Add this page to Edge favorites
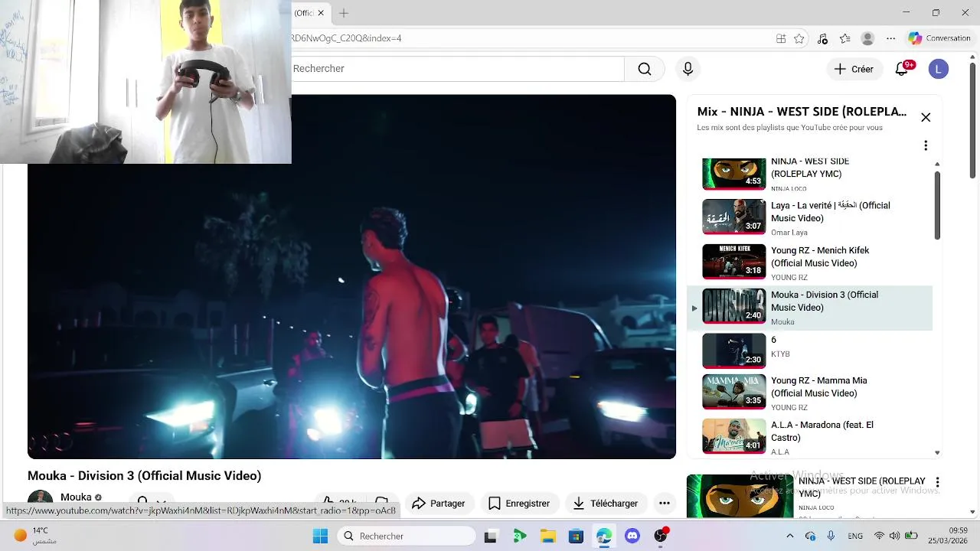Screen dimensions: 980x551 tap(799, 38)
